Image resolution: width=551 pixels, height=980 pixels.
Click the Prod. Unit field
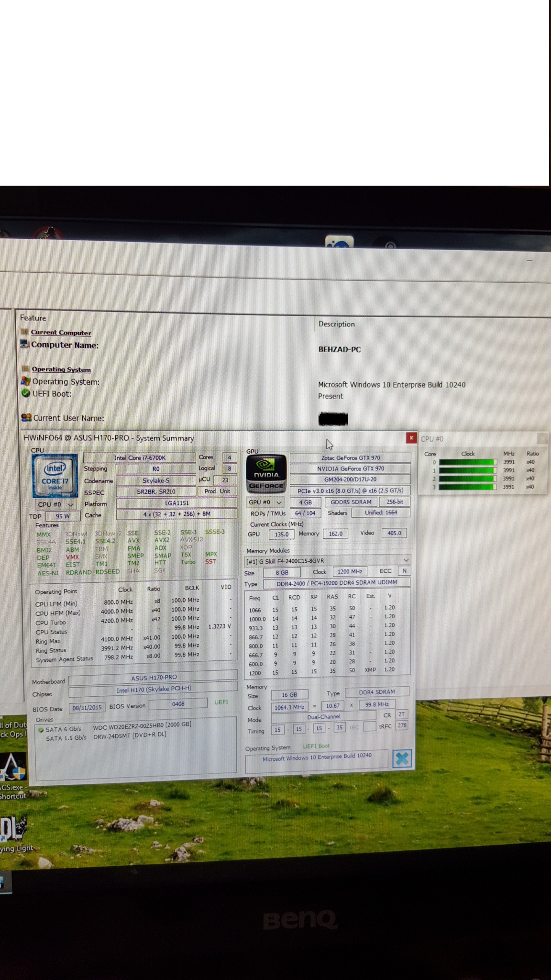217,491
